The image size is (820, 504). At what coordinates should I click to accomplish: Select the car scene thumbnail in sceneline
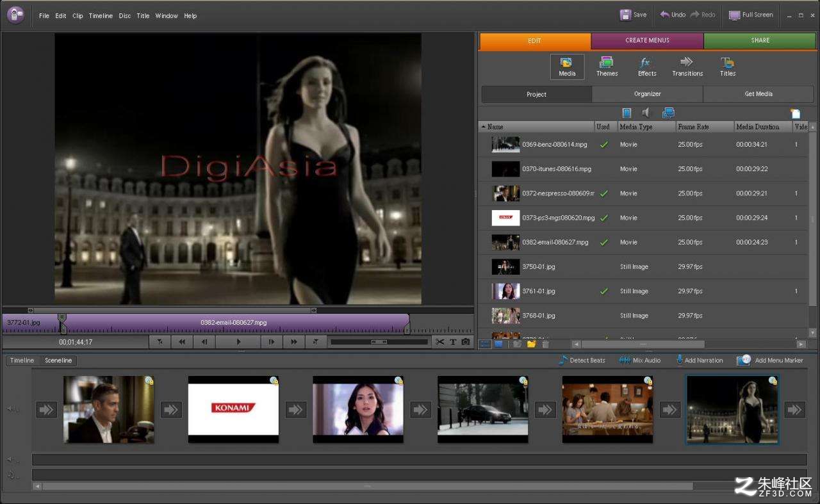tap(483, 409)
